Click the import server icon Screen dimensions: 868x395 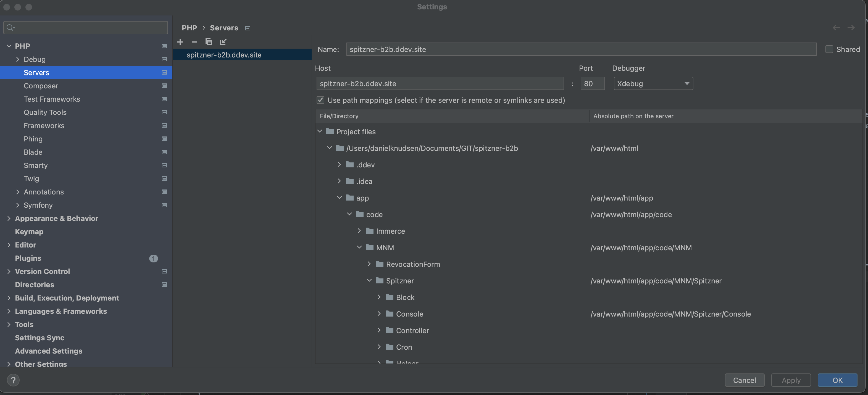(x=223, y=42)
